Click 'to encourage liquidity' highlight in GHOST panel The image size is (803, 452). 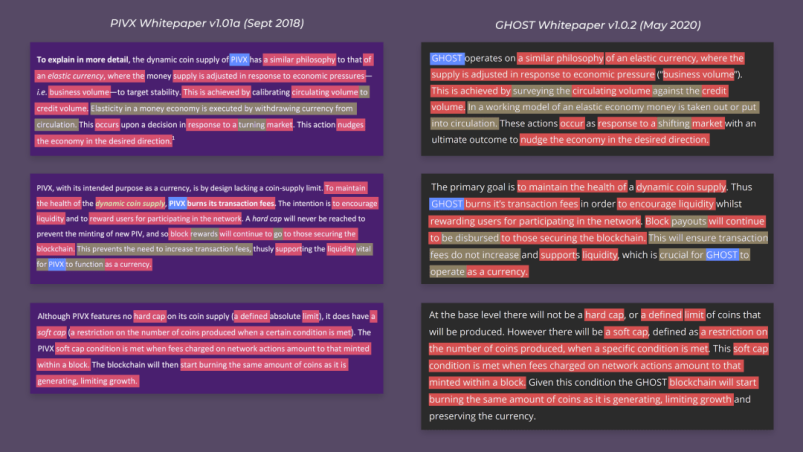[x=666, y=204]
